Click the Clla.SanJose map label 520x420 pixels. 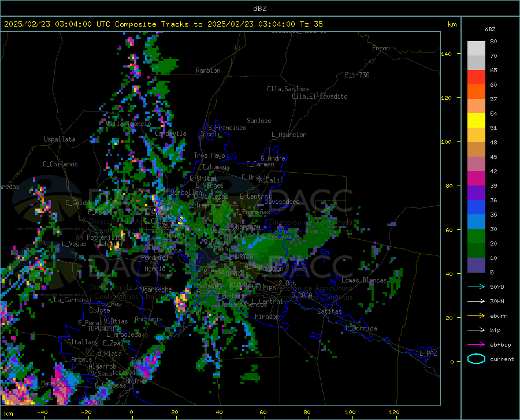(288, 89)
